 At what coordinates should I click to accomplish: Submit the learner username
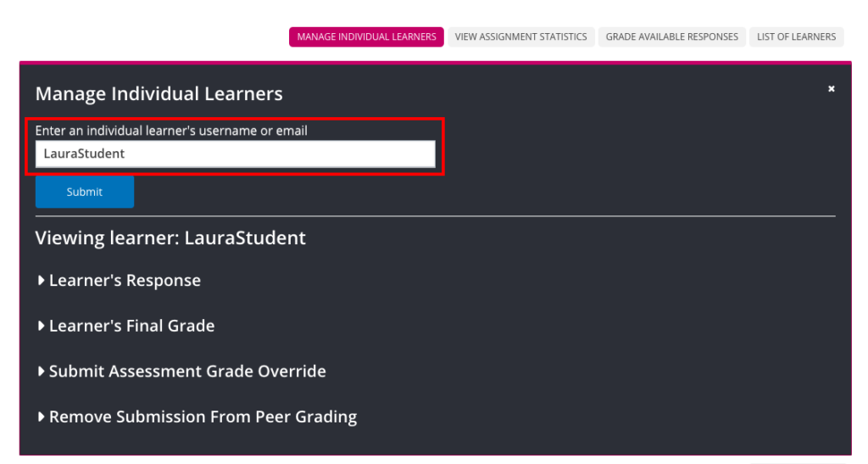pos(85,193)
